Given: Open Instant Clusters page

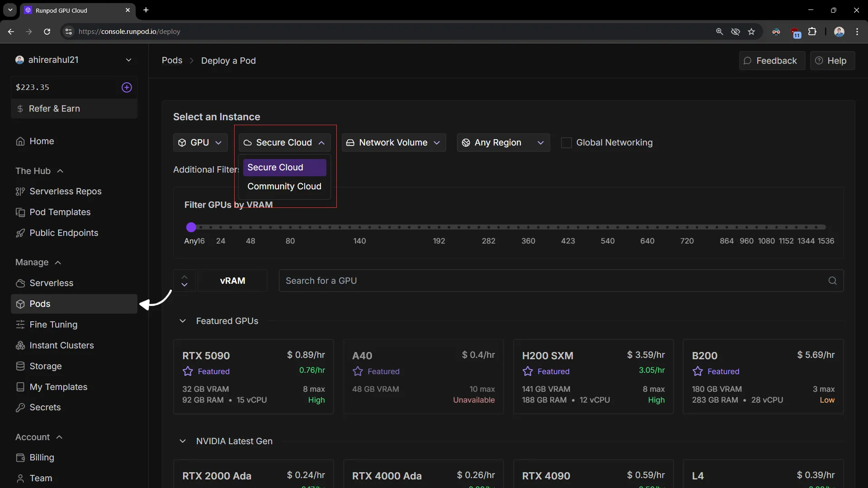Looking at the screenshot, I should (x=61, y=345).
